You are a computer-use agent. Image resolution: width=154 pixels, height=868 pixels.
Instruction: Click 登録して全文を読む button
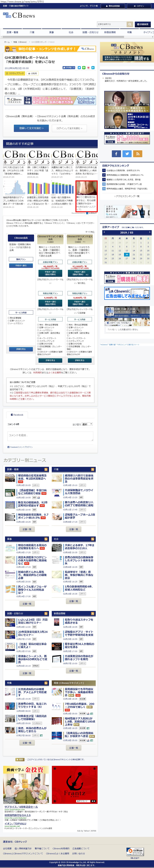pyautogui.click(x=31, y=128)
